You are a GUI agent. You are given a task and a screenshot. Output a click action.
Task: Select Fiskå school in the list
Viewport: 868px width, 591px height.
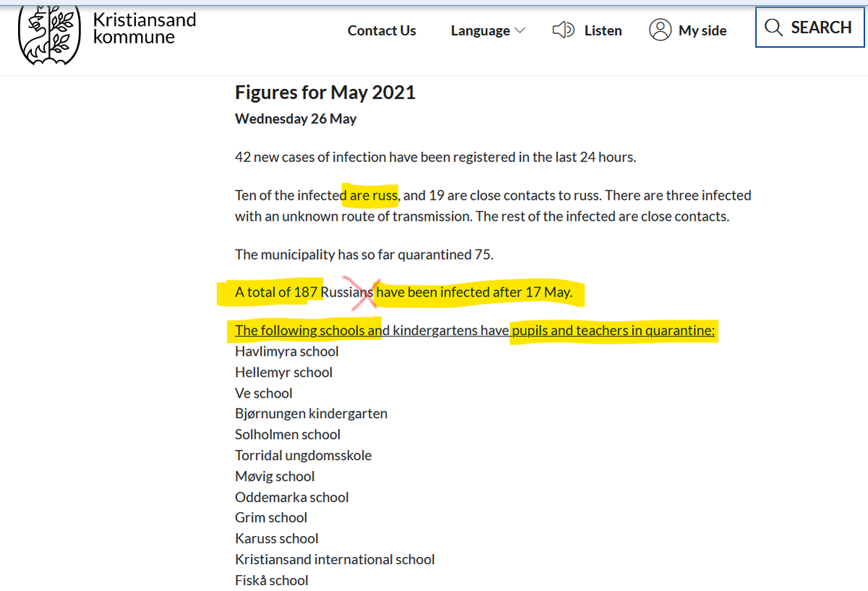[x=272, y=581]
